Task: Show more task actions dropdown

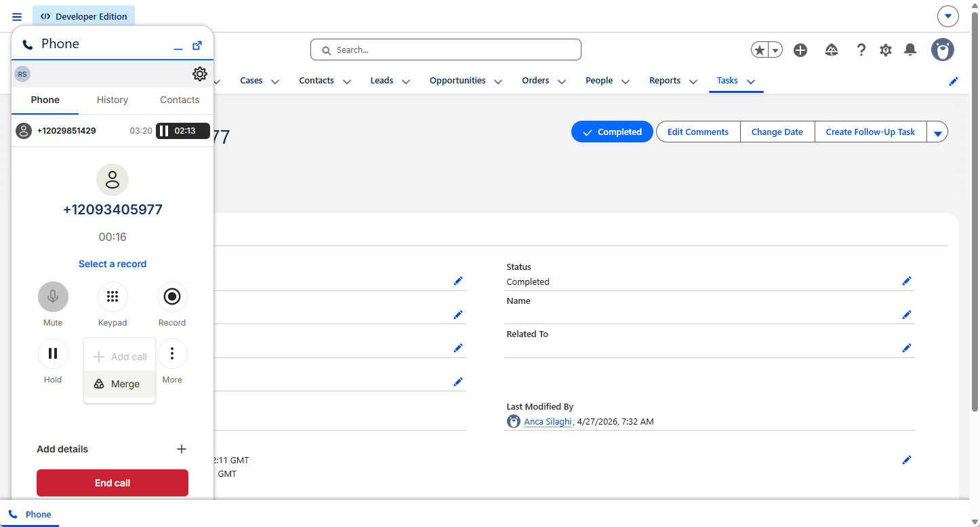Action: pyautogui.click(x=938, y=132)
